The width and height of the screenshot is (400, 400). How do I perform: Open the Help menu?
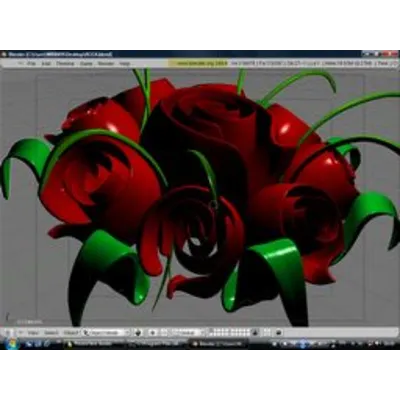point(125,63)
